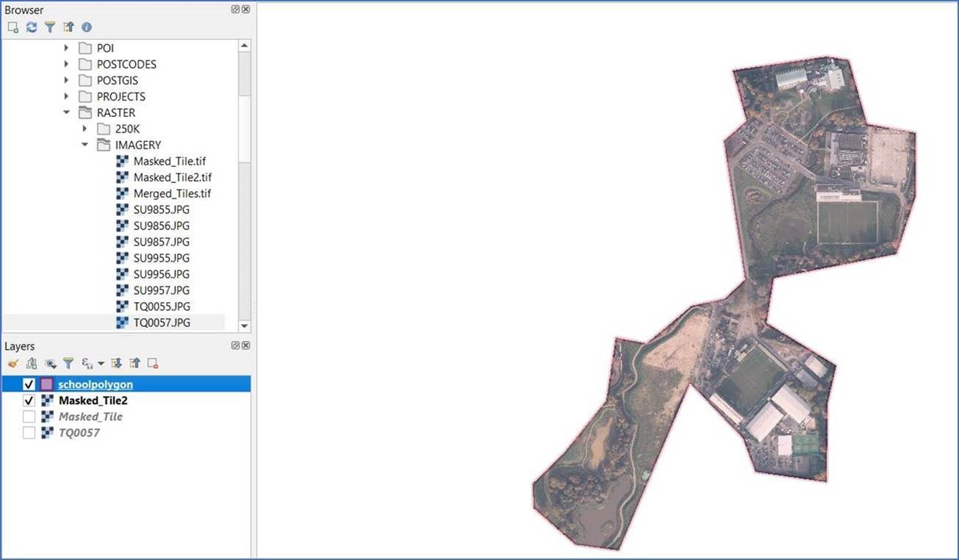This screenshot has height=560, width=959.
Task: Undock the Browser panel
Action: coord(235,10)
